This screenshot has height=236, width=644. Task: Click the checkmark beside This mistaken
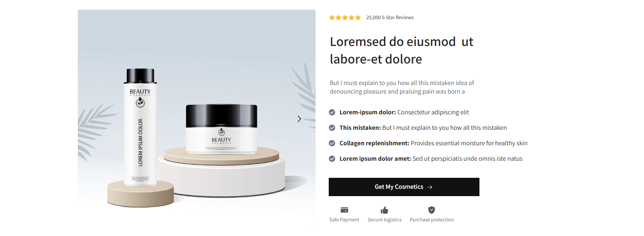point(332,128)
